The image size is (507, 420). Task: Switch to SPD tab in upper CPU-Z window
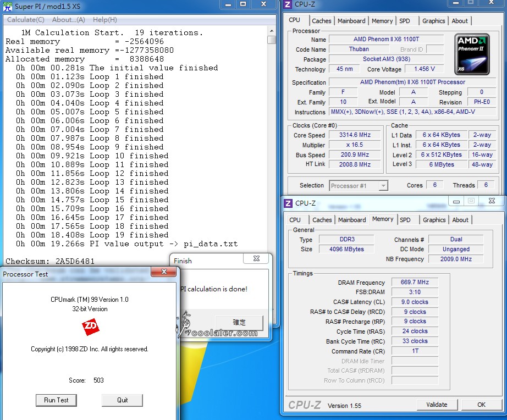[405, 21]
